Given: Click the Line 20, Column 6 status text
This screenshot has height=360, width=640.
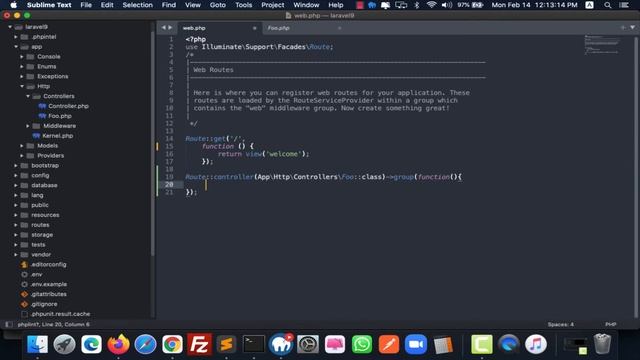Looking at the screenshot, I should [x=65, y=324].
